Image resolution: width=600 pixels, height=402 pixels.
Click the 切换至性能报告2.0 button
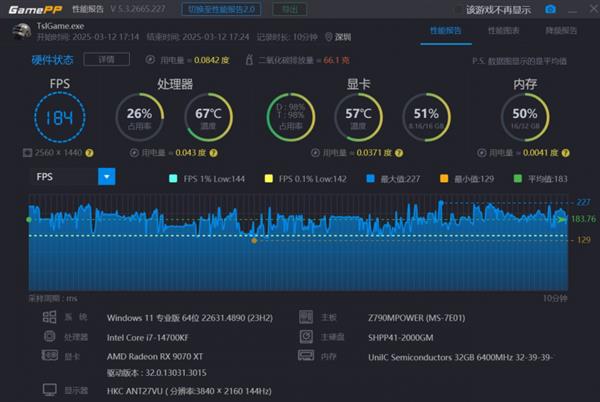(221, 9)
